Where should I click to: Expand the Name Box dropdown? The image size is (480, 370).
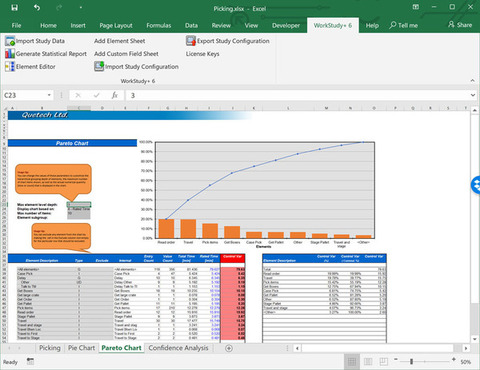(x=49, y=95)
